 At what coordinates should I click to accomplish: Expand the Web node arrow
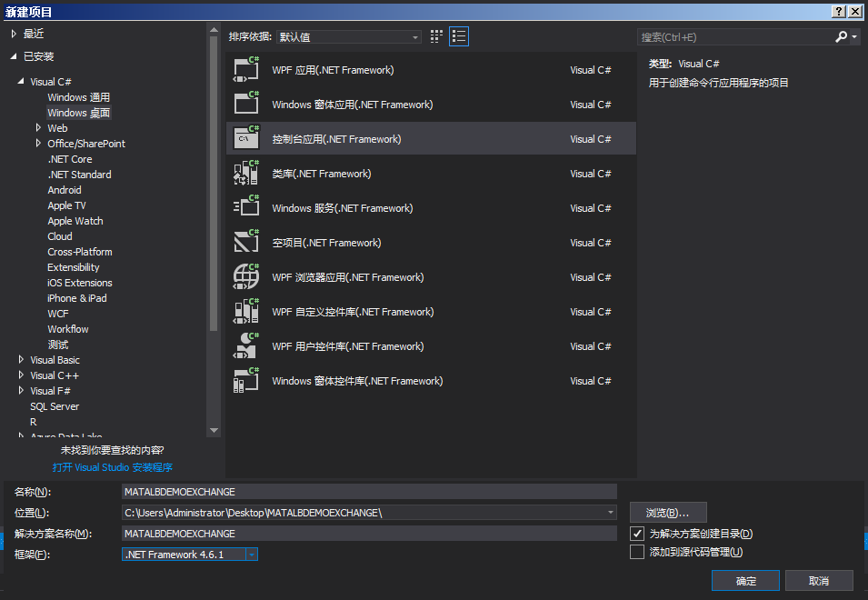tap(38, 127)
